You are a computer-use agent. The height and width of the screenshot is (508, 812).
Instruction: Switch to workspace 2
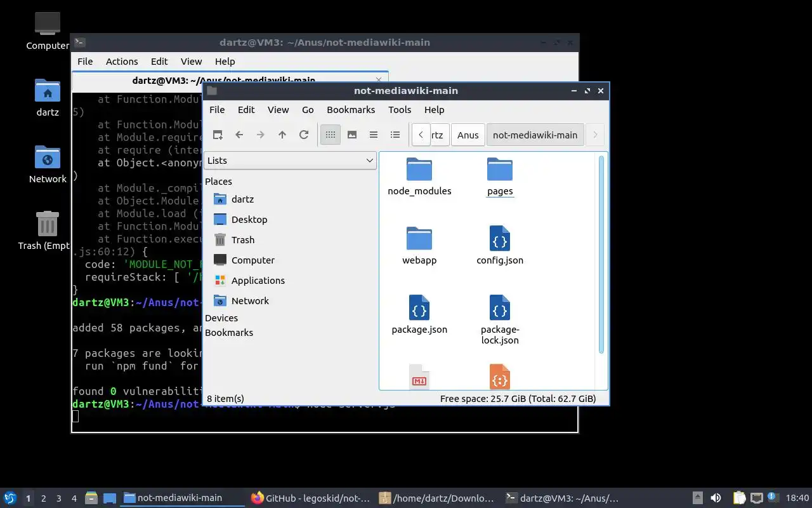44,498
